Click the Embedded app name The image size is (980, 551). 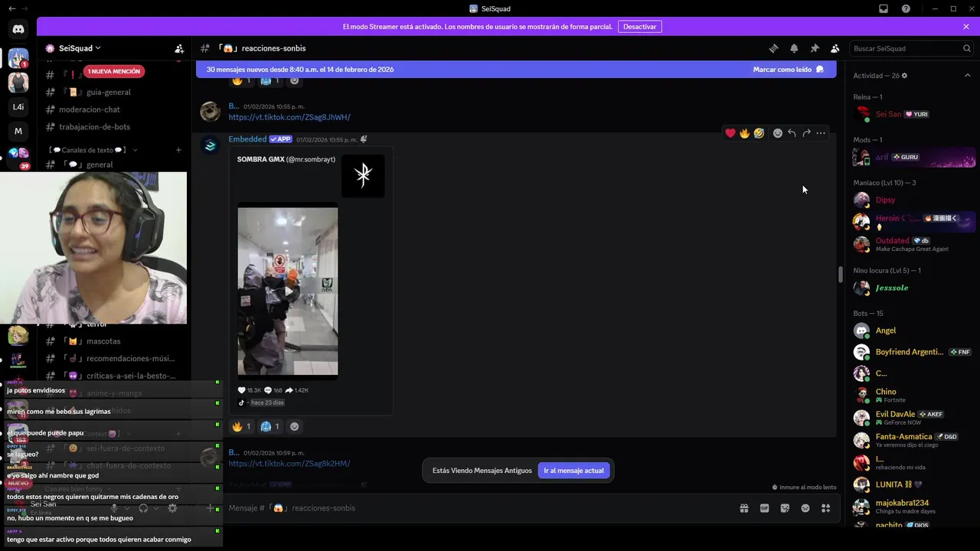247,139
